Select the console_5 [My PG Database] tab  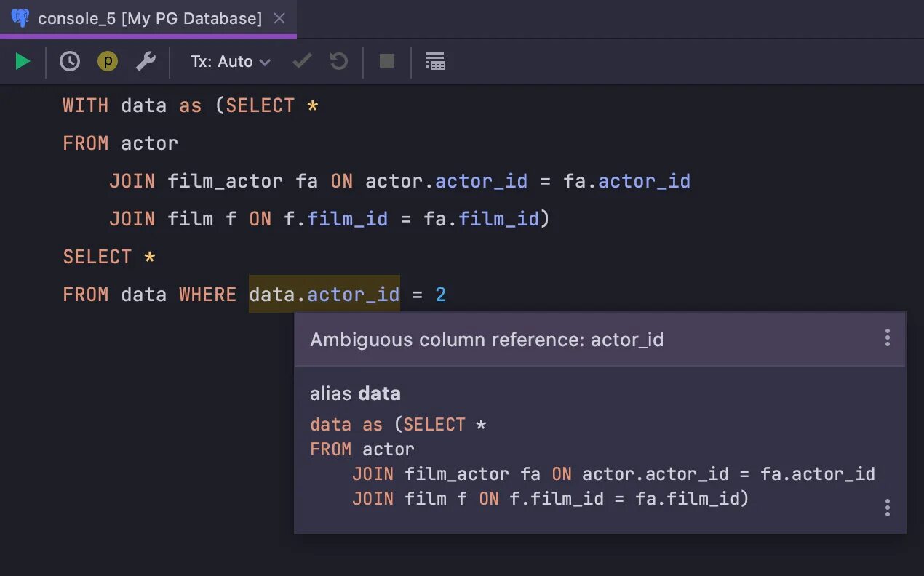[x=149, y=19]
